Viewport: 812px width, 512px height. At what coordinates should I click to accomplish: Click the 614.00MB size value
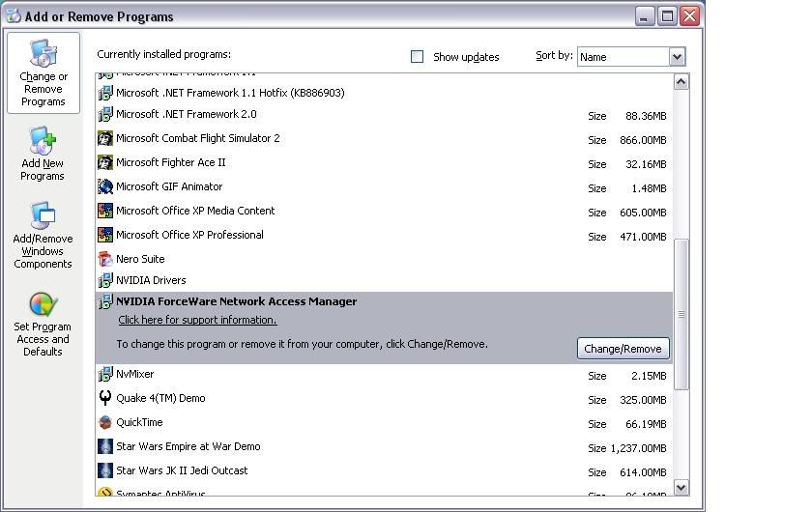643,472
